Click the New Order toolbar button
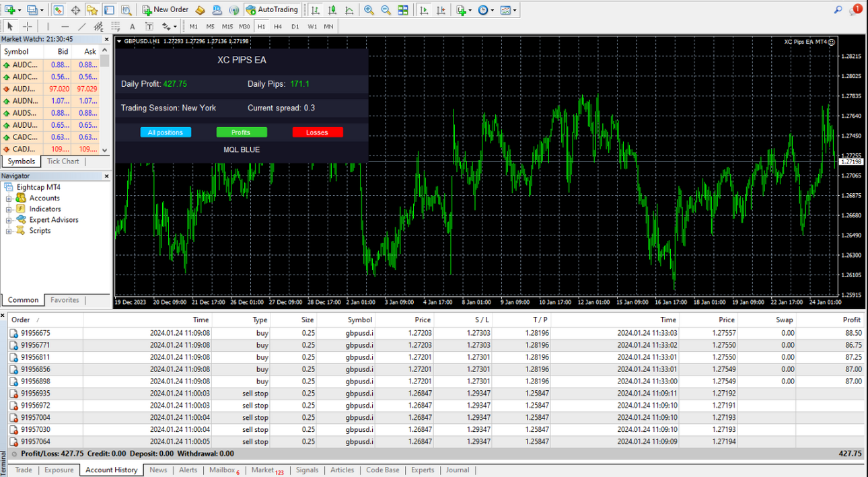This screenshot has height=477, width=868. click(x=166, y=10)
